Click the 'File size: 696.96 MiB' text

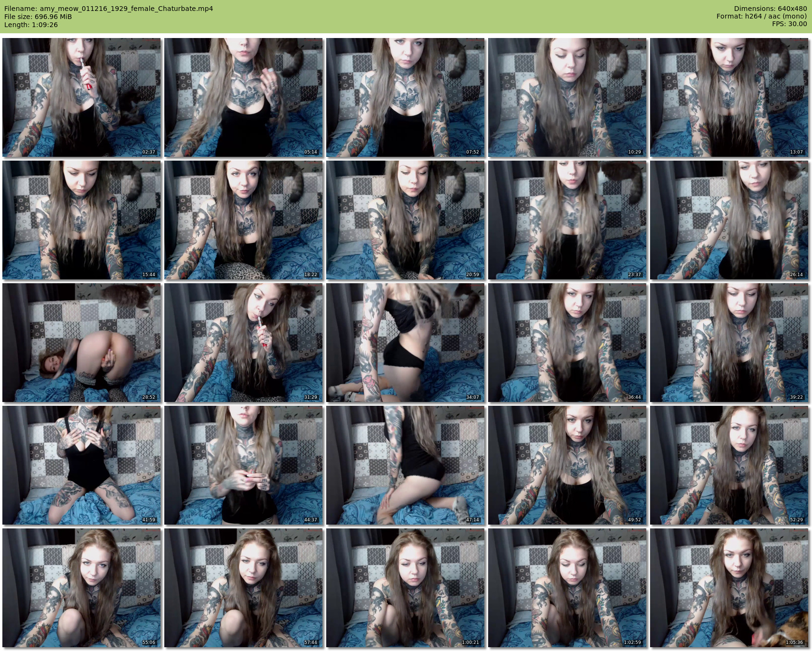(38, 17)
